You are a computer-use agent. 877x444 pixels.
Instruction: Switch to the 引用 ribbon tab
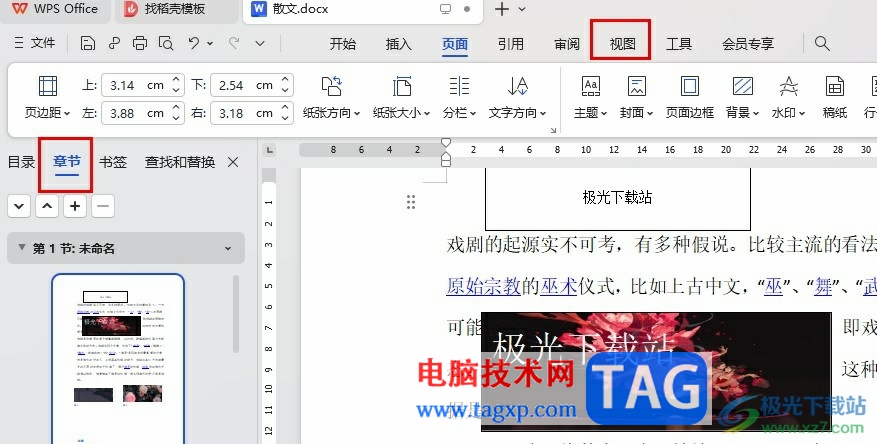511,44
